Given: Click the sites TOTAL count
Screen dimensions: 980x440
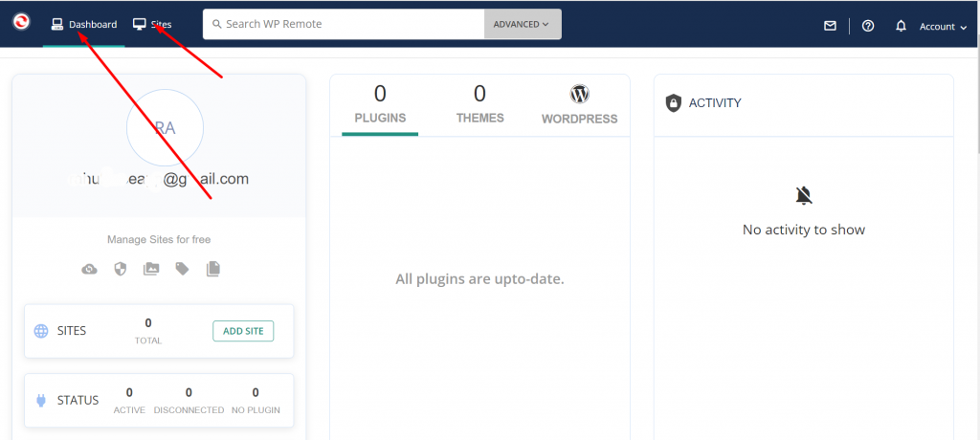Looking at the screenshot, I should click(148, 331).
